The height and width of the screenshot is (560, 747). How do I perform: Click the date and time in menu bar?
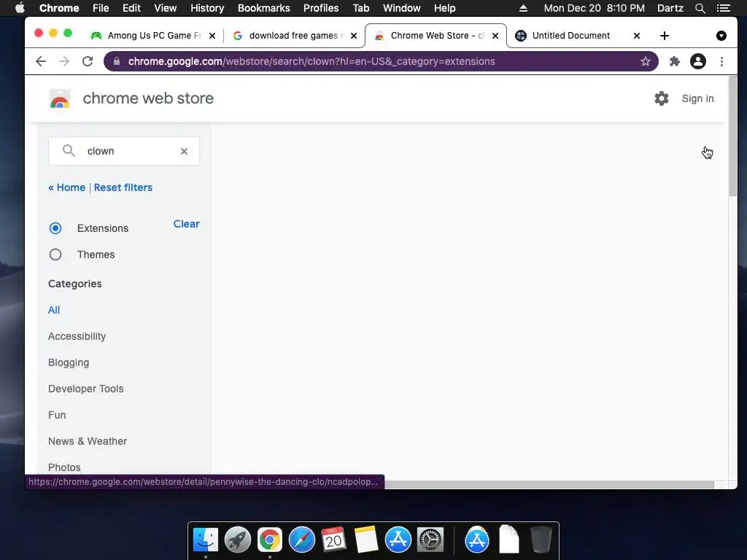594,8
